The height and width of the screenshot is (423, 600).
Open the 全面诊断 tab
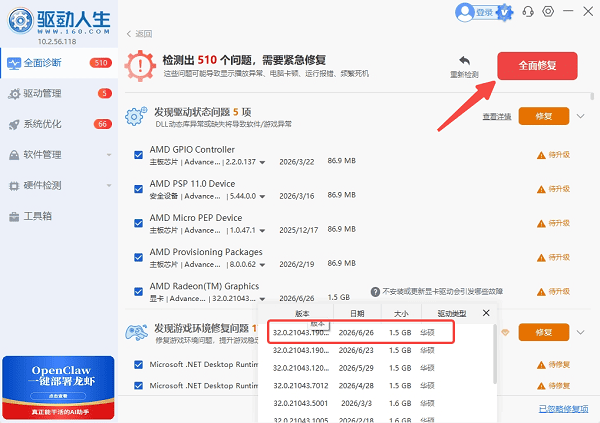click(x=59, y=63)
